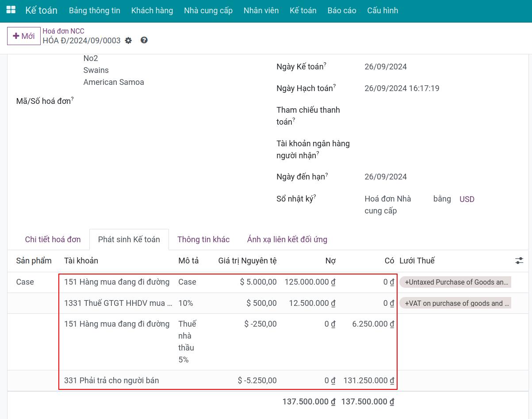Image resolution: width=532 pixels, height=419 pixels.
Task: Click the $ -5.250,00 currency amount
Action: tap(257, 381)
